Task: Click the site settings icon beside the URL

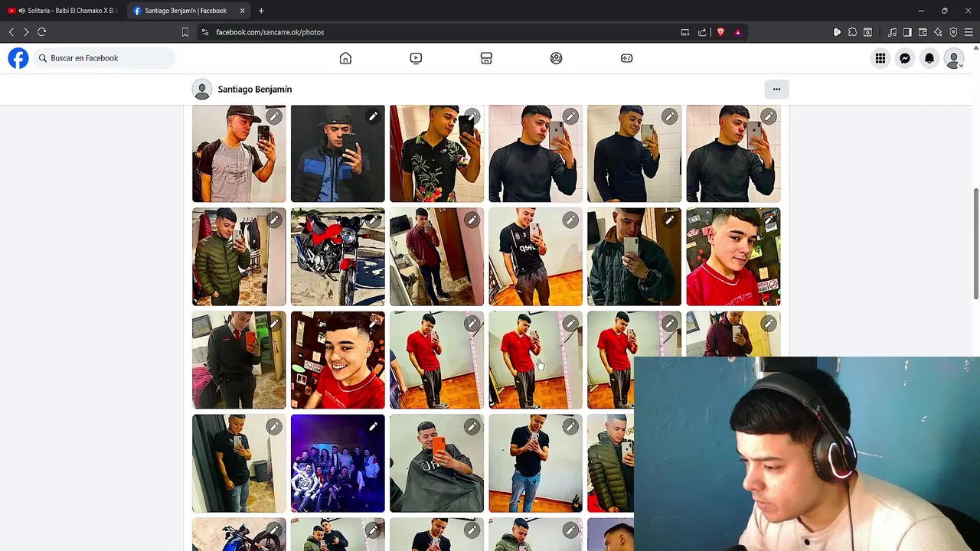Action: [x=204, y=32]
